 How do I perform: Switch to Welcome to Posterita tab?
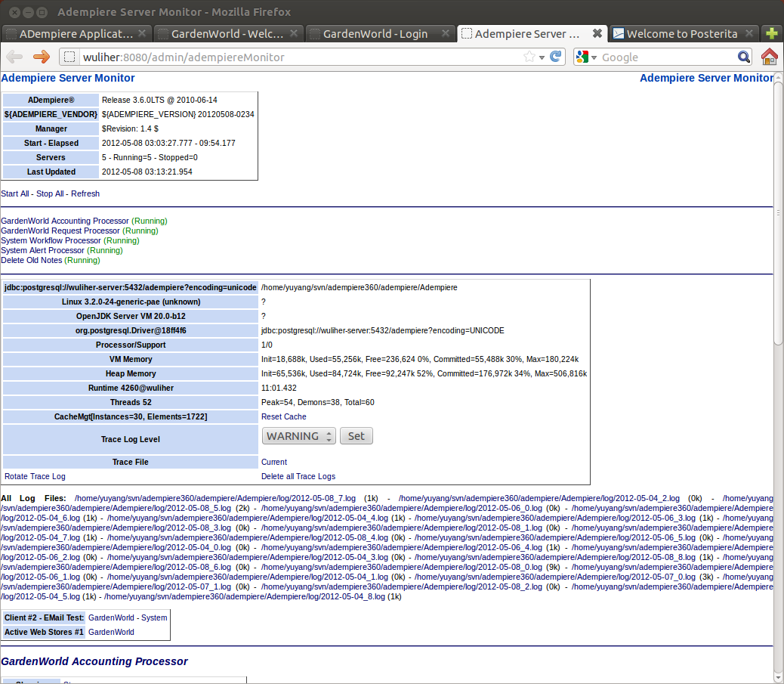684,33
